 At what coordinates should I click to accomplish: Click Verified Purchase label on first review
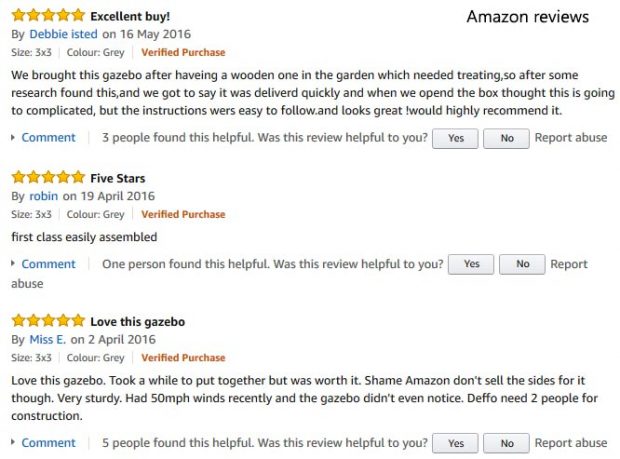pos(183,52)
